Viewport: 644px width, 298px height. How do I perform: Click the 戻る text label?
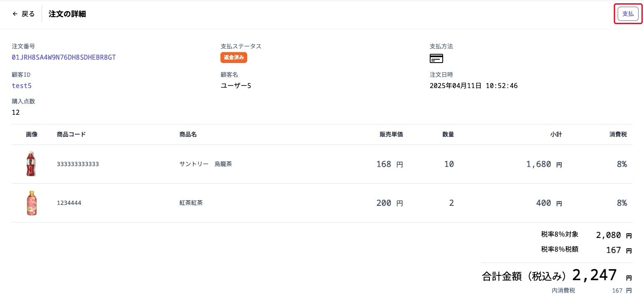[x=27, y=13]
